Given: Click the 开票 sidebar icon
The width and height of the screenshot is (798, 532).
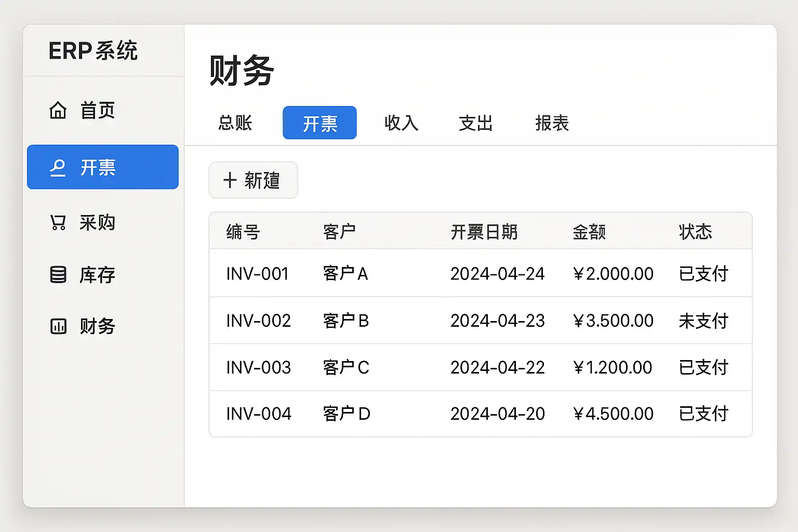Looking at the screenshot, I should click(58, 168).
